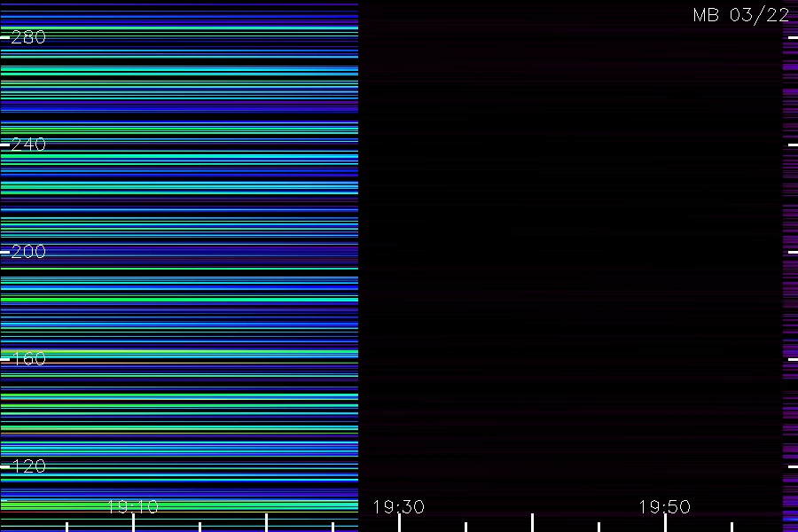The width and height of the screenshot is (798, 532).
Task: Click the 120 frequency axis label
Action: 28,466
